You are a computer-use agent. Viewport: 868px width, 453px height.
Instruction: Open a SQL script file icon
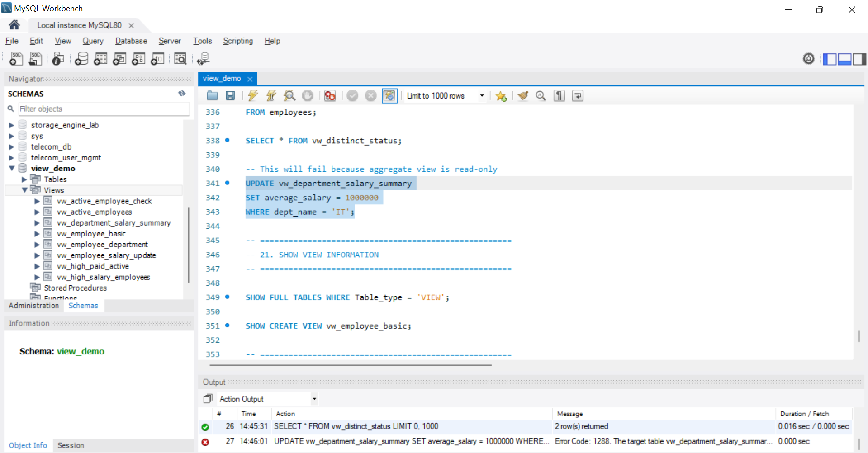(35, 59)
